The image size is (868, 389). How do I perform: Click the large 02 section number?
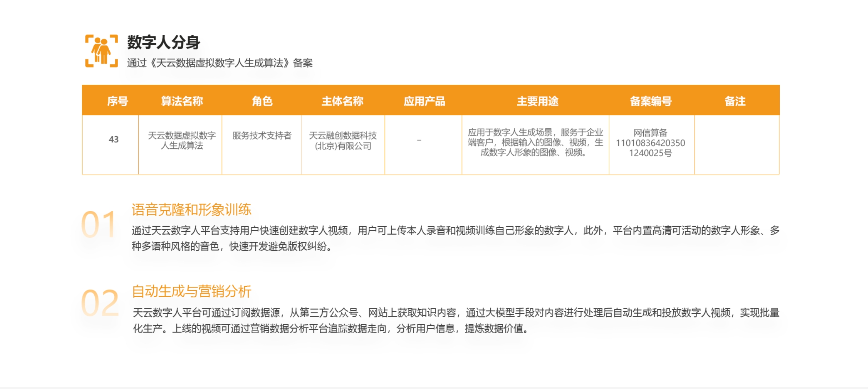(x=100, y=303)
